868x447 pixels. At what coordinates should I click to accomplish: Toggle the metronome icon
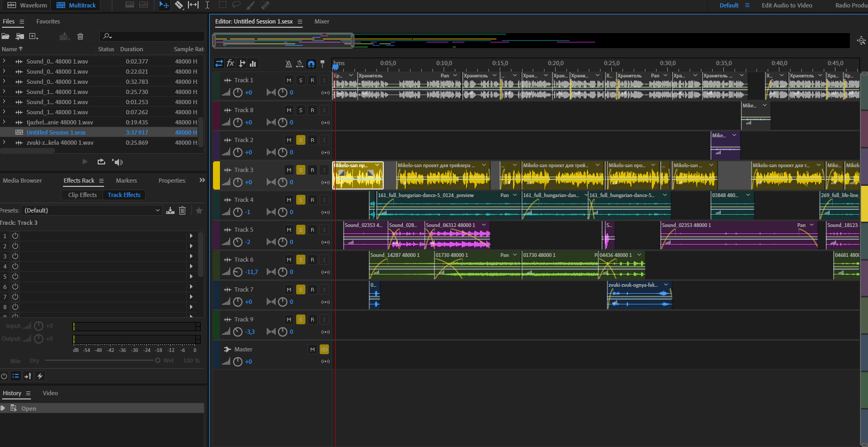click(288, 64)
